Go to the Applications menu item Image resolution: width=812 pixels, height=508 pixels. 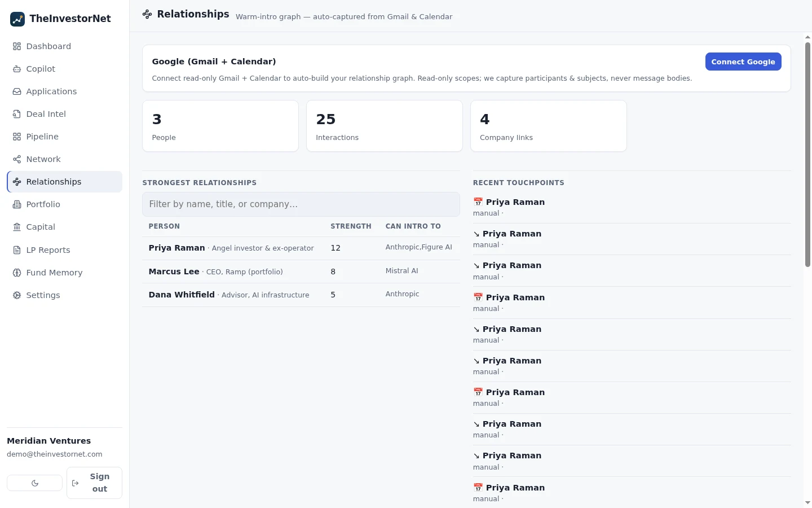[x=64, y=91]
